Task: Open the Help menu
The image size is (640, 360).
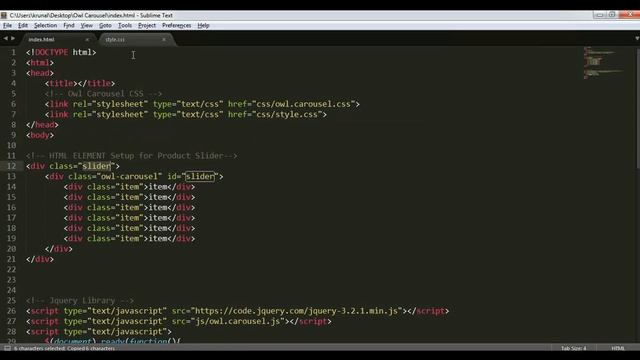Action: pyautogui.click(x=203, y=25)
